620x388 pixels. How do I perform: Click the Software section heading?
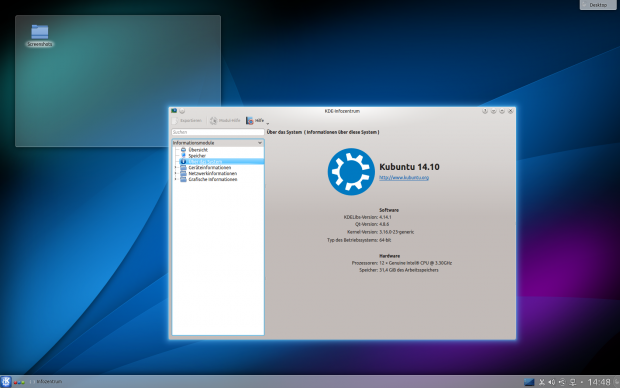[389, 210]
